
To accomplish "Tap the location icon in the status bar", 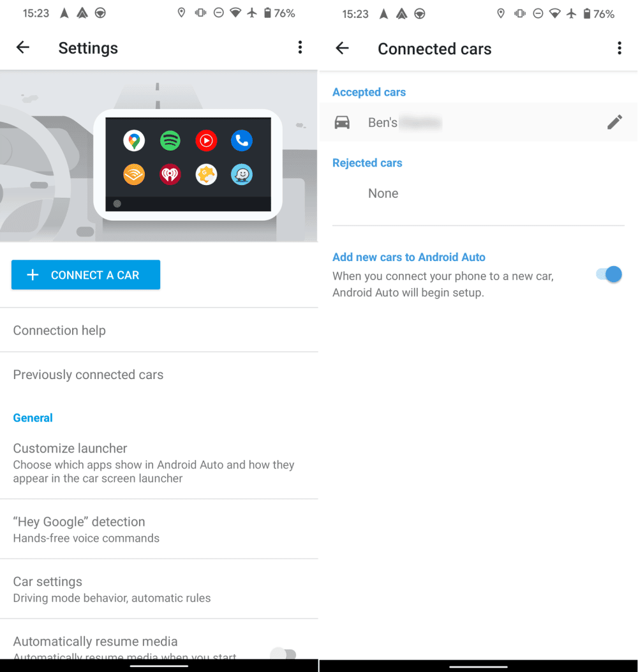I will pyautogui.click(x=181, y=13).
